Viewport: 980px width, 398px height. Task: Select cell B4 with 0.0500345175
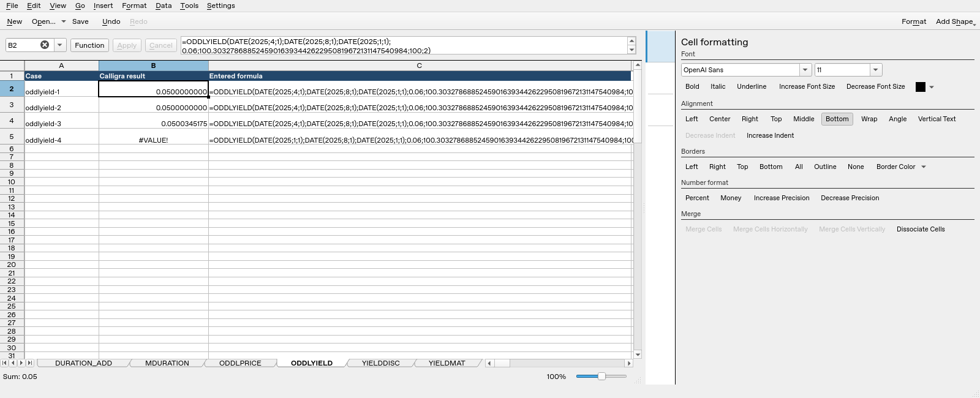[154, 121]
